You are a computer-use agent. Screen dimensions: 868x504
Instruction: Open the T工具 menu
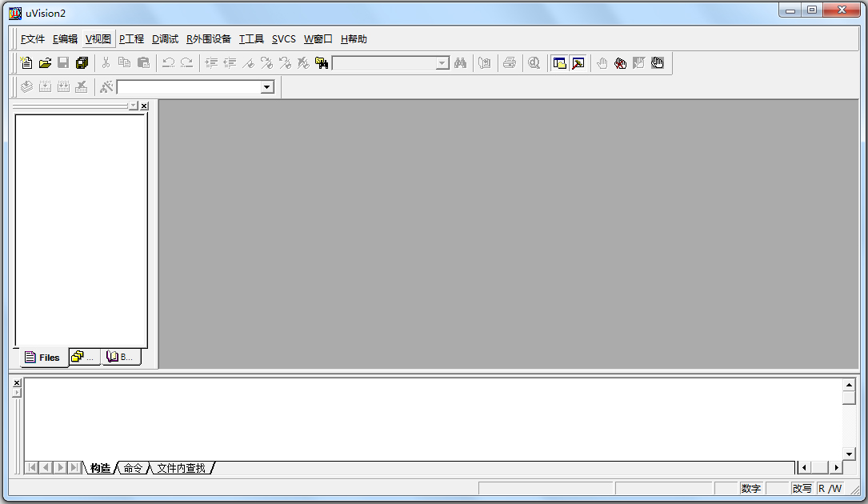pyautogui.click(x=250, y=38)
